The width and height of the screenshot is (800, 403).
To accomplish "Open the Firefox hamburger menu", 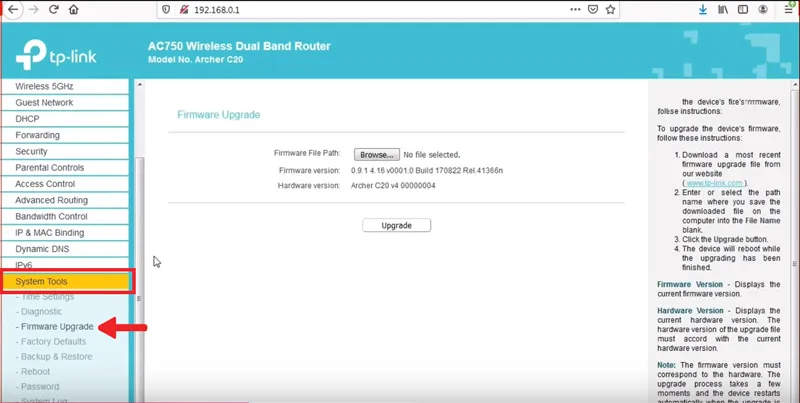I will coord(789,10).
